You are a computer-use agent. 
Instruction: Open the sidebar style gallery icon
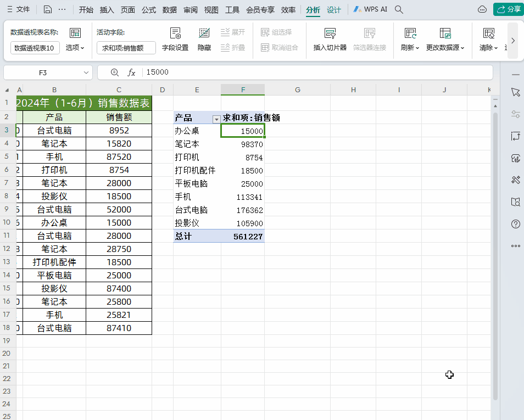pos(516,158)
